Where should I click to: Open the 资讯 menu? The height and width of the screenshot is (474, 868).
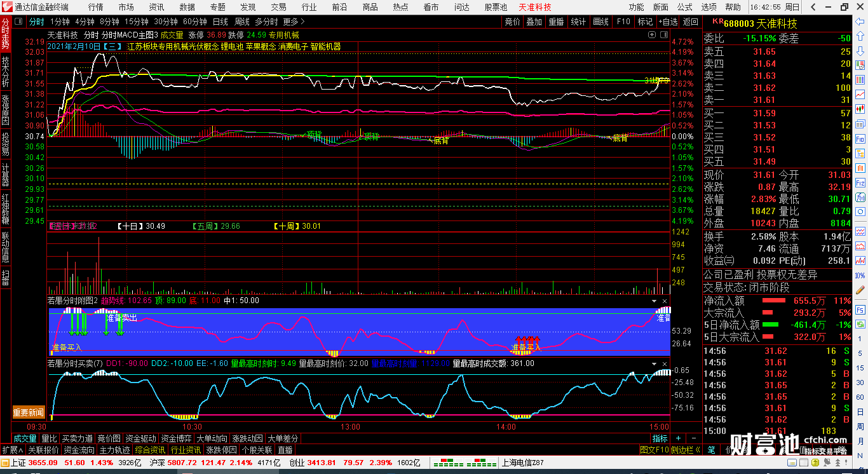point(156,7)
